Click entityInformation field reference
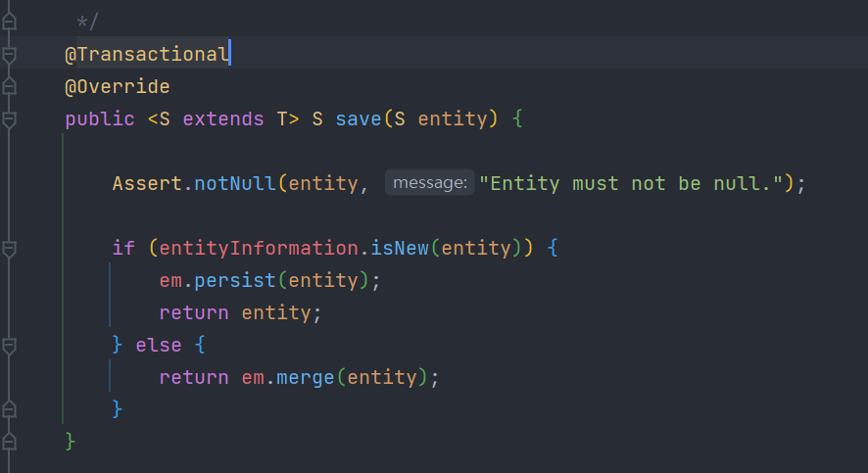 point(259,249)
